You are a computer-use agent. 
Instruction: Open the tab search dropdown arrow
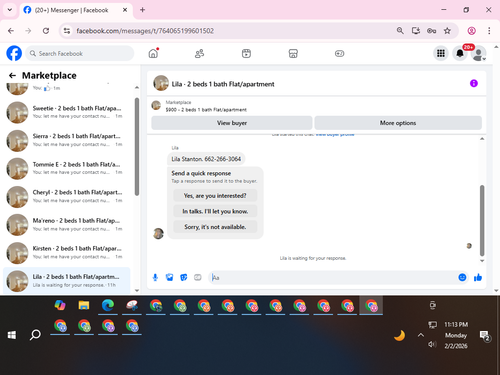click(10, 10)
